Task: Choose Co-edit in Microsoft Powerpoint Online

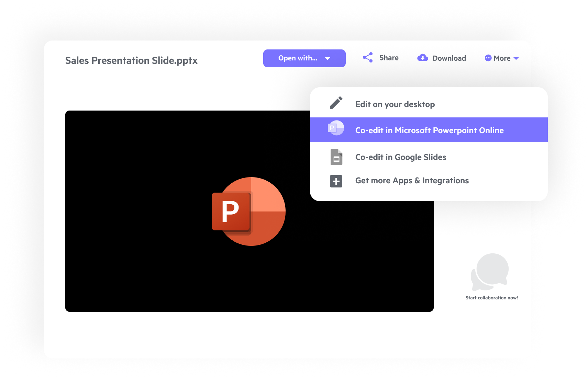Action: coord(429,130)
